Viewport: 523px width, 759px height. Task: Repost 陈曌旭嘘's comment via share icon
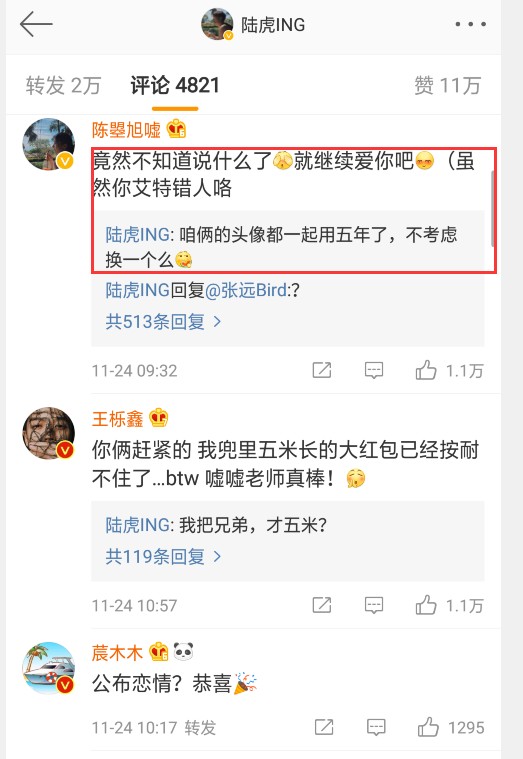coord(322,370)
